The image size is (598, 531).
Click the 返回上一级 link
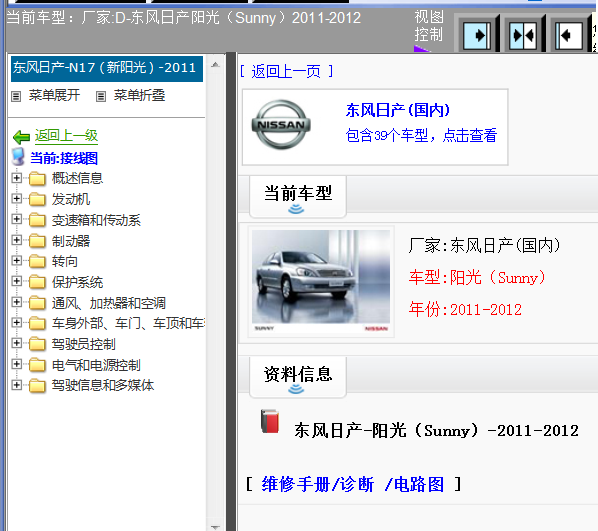(x=66, y=136)
